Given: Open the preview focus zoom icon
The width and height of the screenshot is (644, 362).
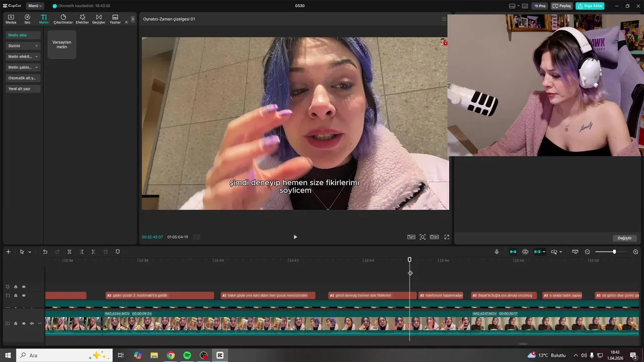Looking at the screenshot, I should click(423, 237).
